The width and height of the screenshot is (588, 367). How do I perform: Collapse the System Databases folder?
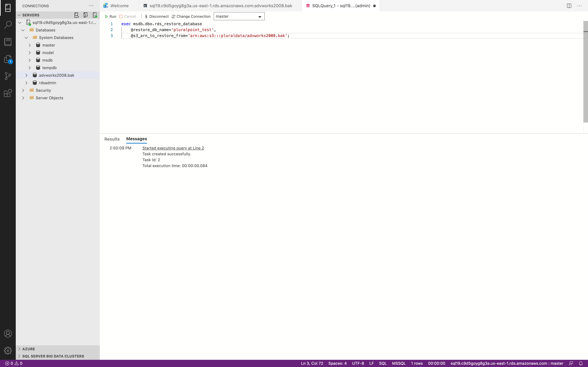pos(26,38)
